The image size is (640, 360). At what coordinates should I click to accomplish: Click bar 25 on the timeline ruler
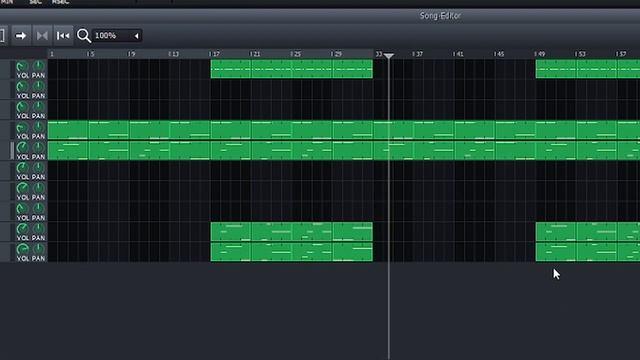(296, 54)
